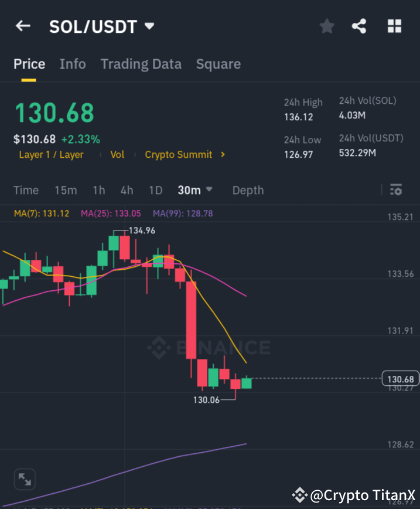This screenshot has height=509, width=420.
Task: Open the share icon
Action: coord(359,26)
